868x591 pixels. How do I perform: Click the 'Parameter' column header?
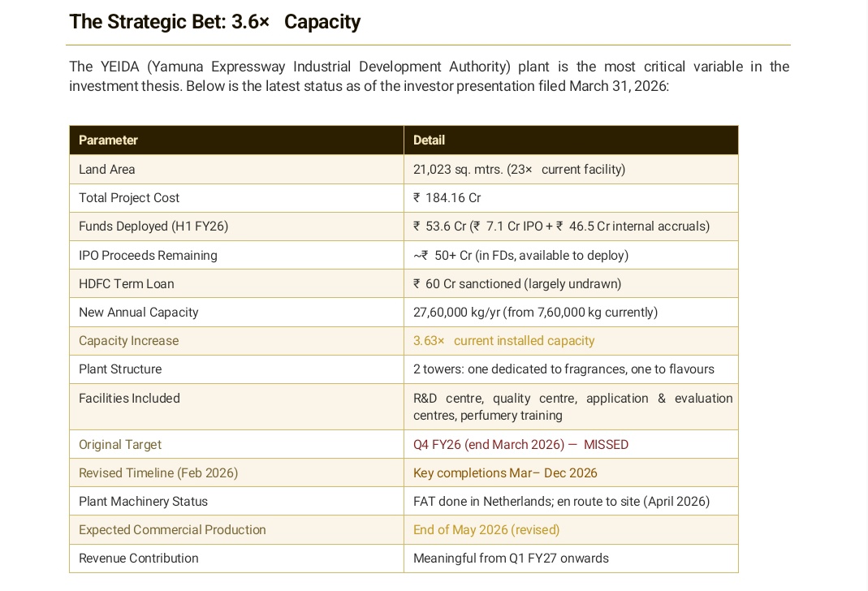click(236, 140)
